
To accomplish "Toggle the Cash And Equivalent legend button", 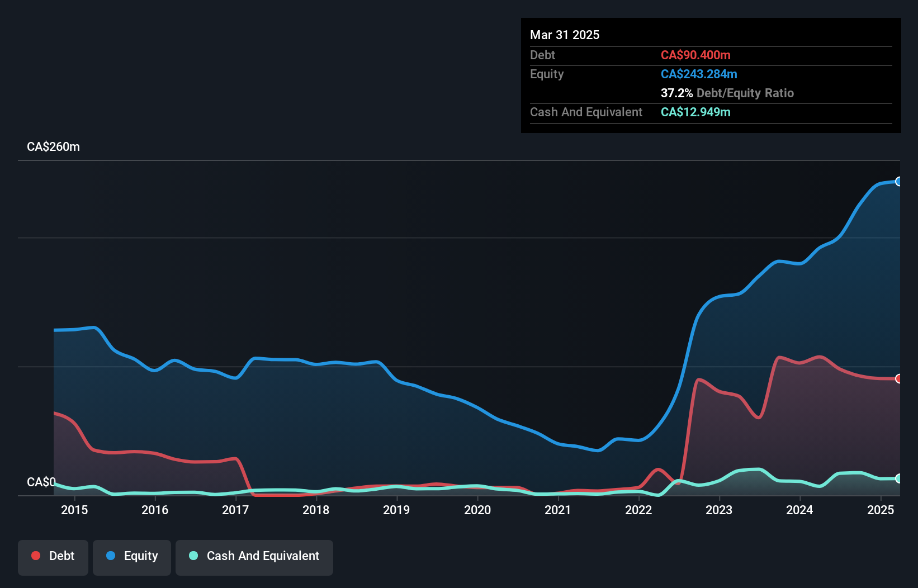I will (x=254, y=557).
